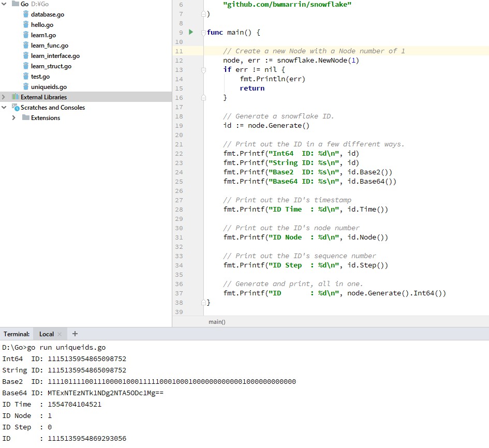Click import block fold end at line 7
Screen dimensions: 489x448
(203, 14)
